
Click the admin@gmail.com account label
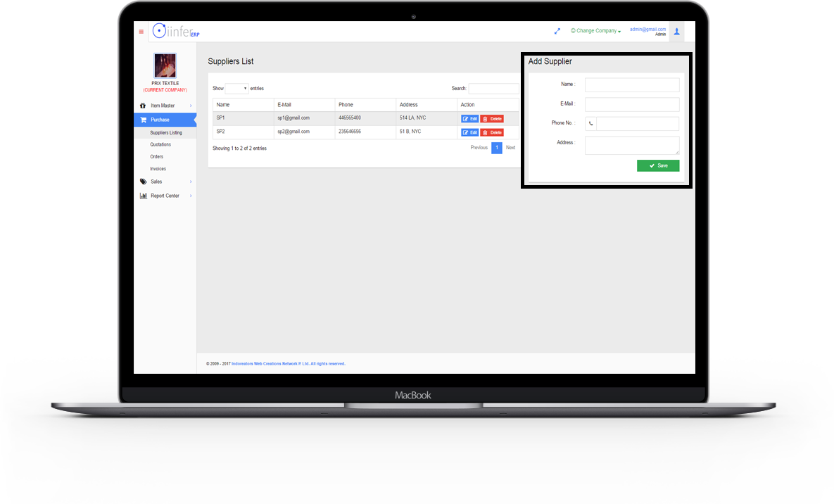[x=647, y=30]
